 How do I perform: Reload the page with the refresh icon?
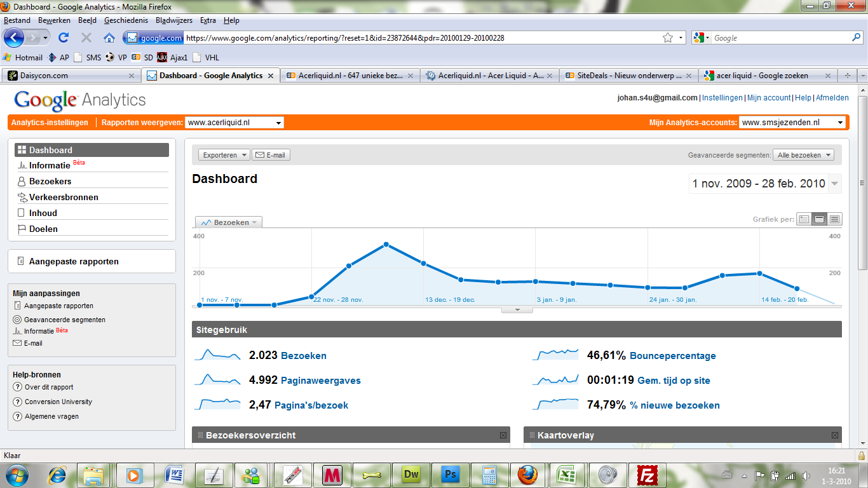(x=64, y=37)
